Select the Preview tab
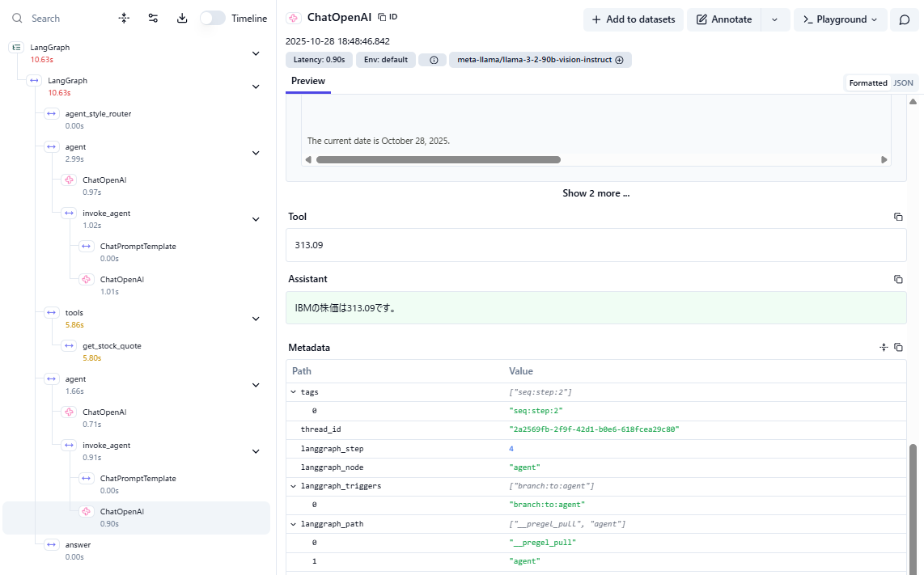 308,81
